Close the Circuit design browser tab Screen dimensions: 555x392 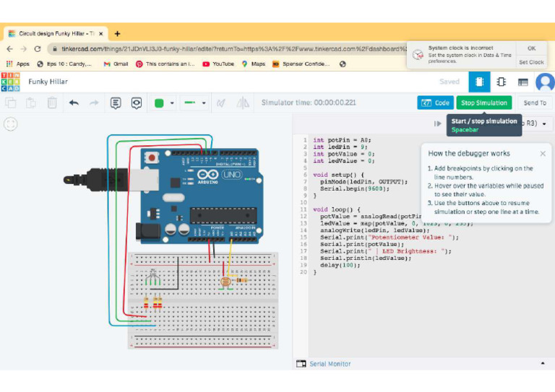pyautogui.click(x=101, y=34)
